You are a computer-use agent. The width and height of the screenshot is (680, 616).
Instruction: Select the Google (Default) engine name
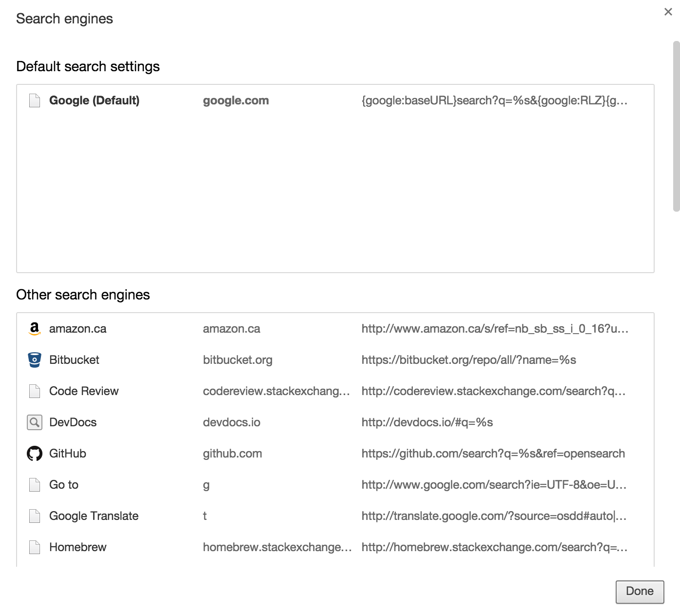pyautogui.click(x=94, y=100)
